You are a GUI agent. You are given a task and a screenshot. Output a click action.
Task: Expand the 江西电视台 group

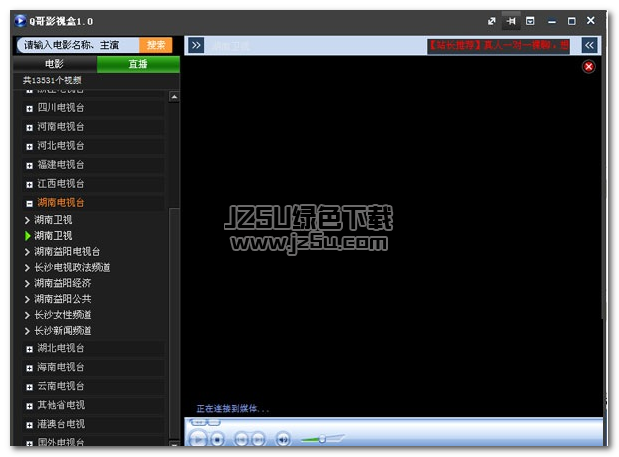[x=29, y=184]
